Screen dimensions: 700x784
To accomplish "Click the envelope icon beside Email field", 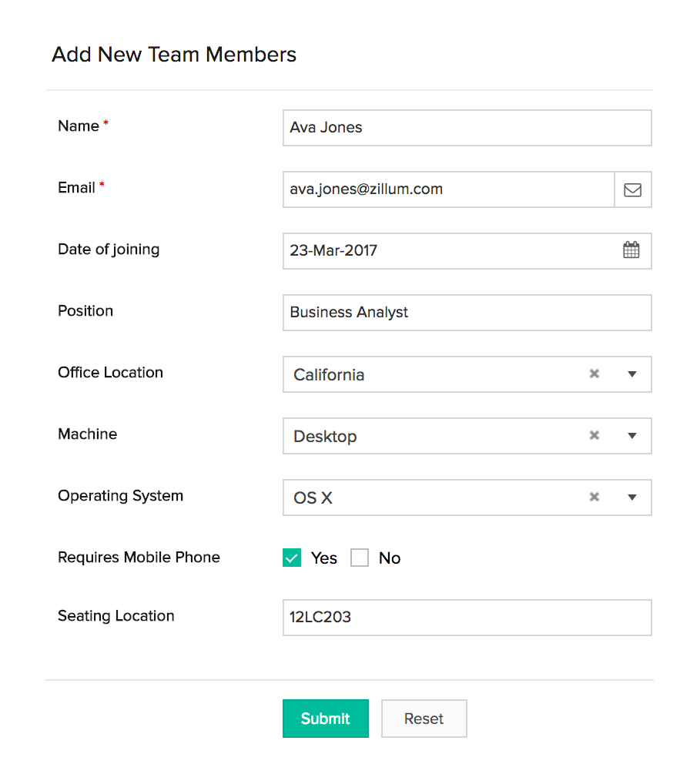I will pyautogui.click(x=632, y=189).
